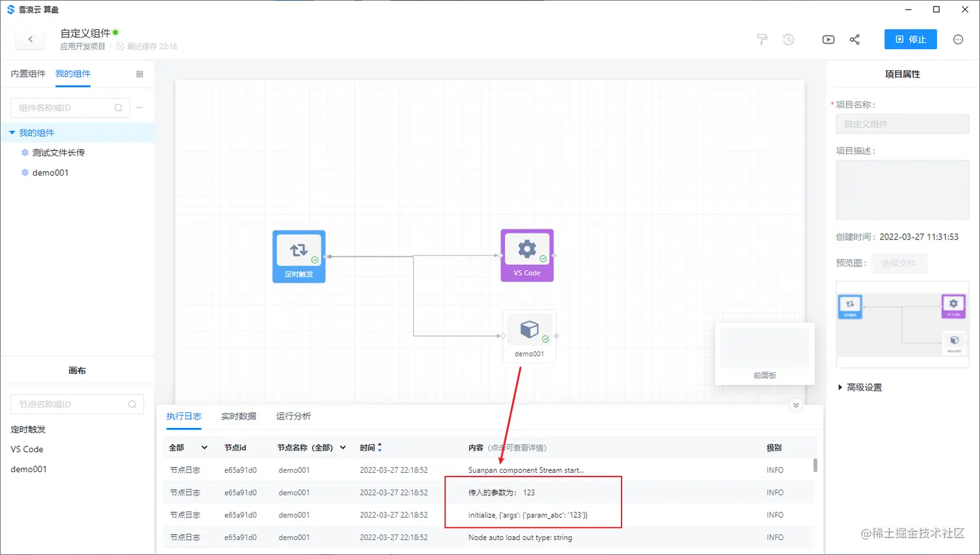Open the 节点名称（全部） filter dropdown
Screen dimensions: 980x555
312,447
